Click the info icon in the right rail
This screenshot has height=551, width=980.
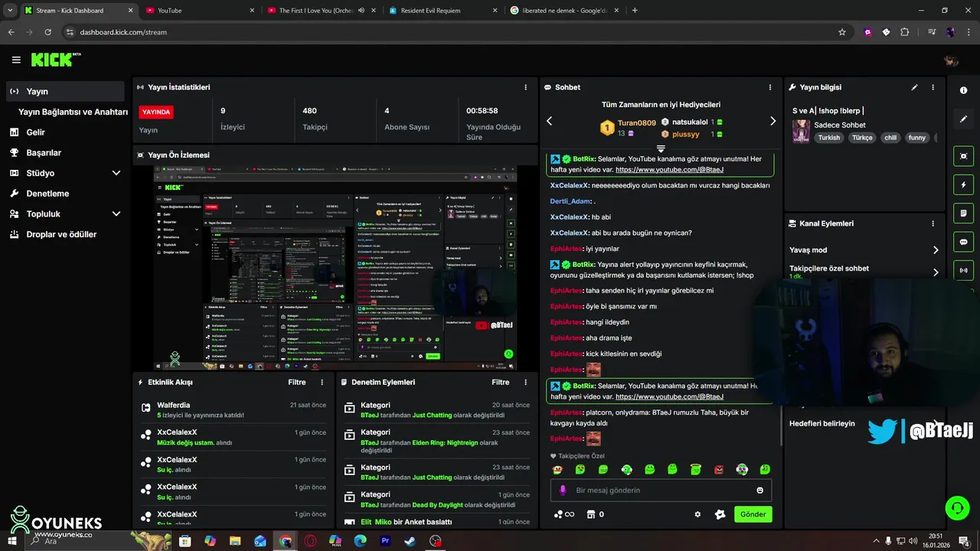[x=963, y=90]
